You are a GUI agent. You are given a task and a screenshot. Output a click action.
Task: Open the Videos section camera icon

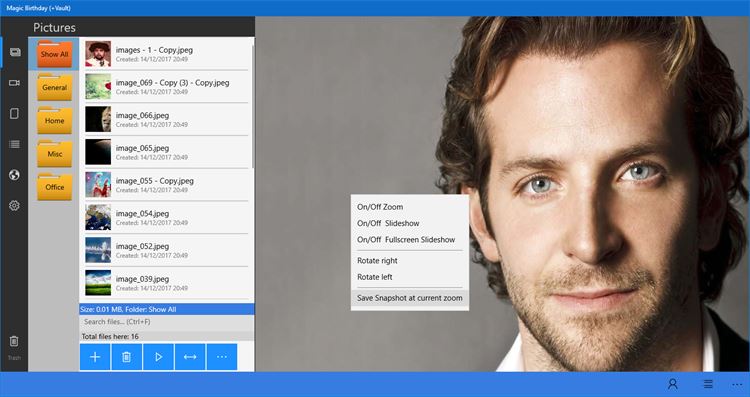(14, 83)
